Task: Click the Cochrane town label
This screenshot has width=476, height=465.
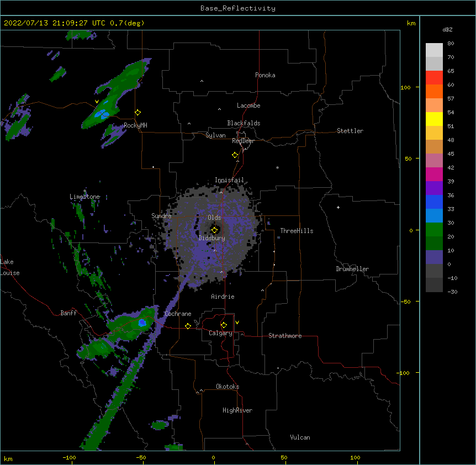Action: 178,314
